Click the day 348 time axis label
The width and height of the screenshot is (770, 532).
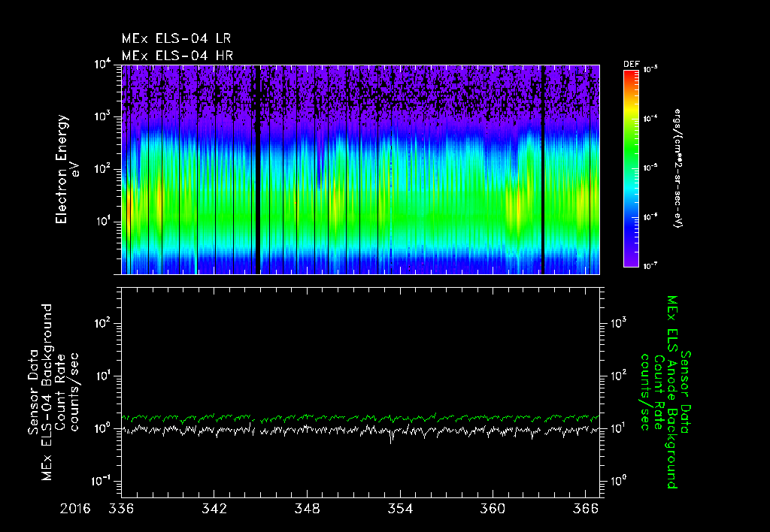pos(308,509)
